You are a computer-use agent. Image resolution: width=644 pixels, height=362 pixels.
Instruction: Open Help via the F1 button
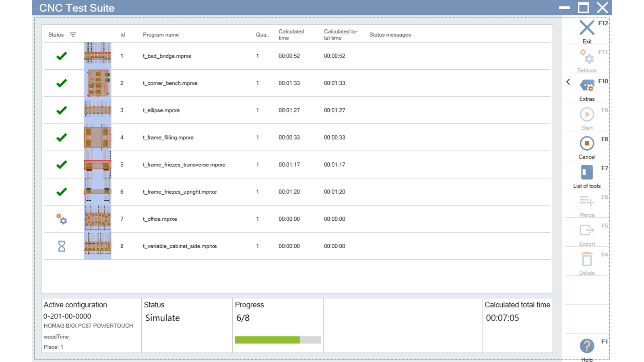(587, 346)
